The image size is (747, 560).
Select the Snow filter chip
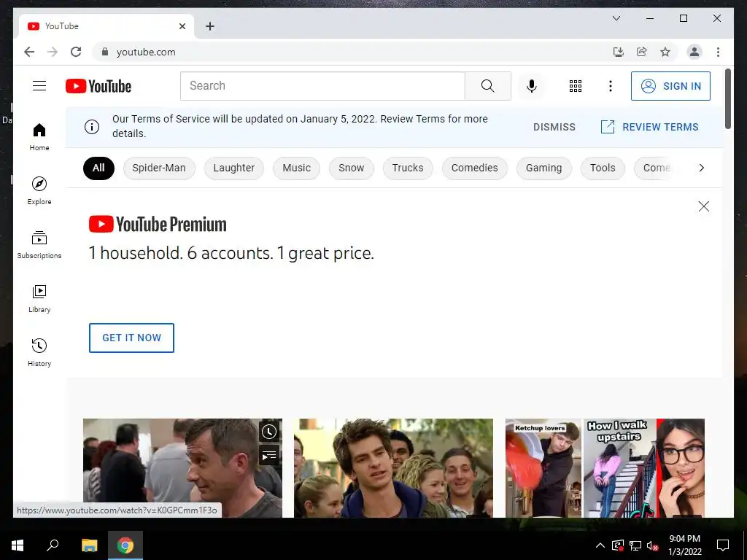(351, 168)
